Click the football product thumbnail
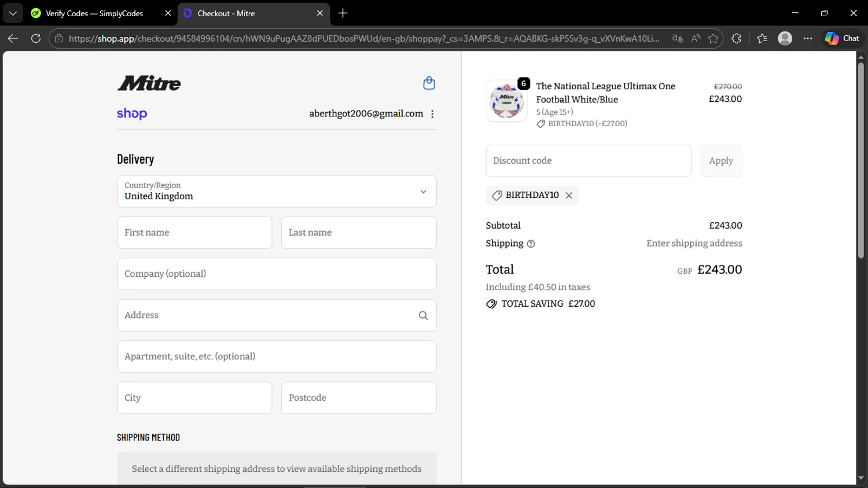The image size is (868, 488). tap(506, 101)
